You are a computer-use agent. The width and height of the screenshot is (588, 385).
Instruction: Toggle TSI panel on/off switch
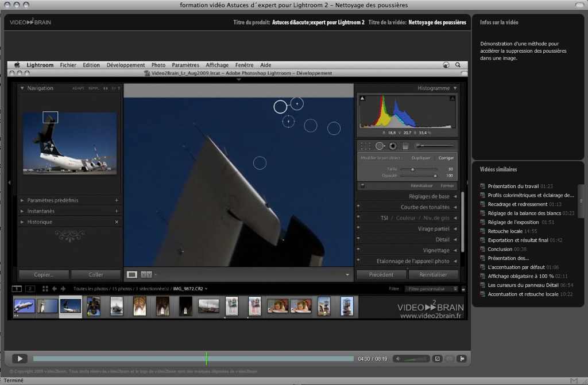click(358, 217)
